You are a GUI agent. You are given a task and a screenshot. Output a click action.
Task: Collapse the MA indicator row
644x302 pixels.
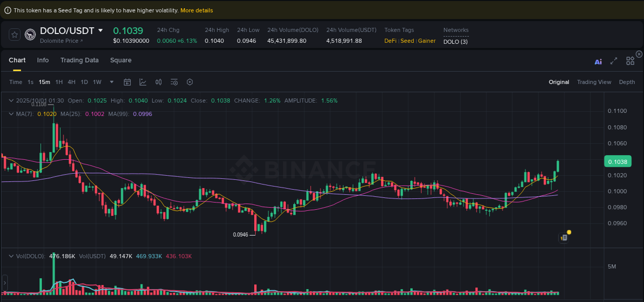11,114
